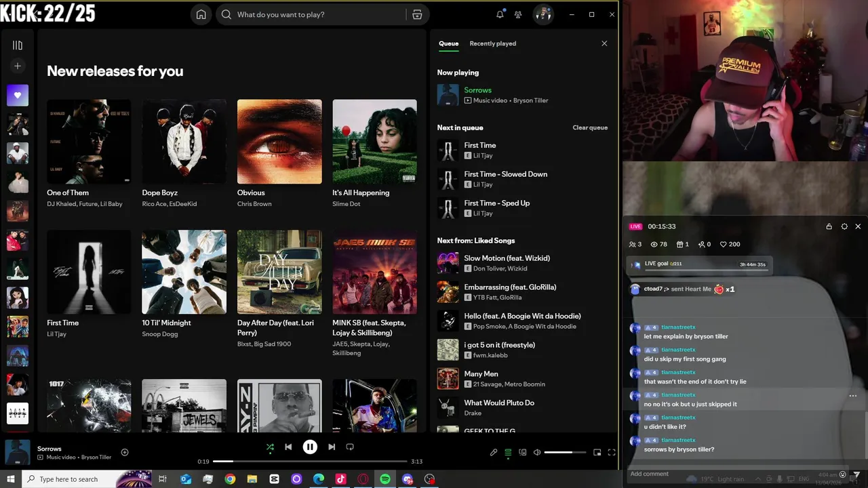Switch to Recently played tab

click(493, 43)
